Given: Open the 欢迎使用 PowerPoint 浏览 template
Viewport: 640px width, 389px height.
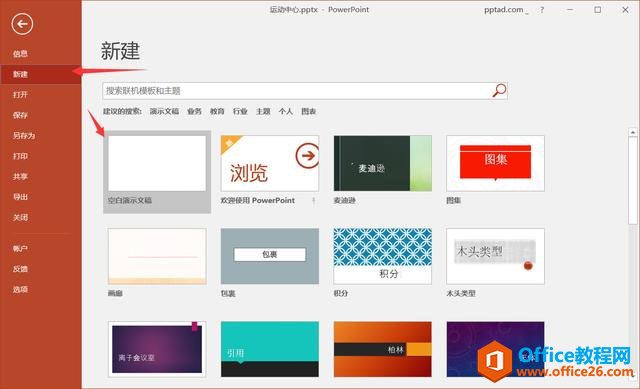Looking at the screenshot, I should click(x=270, y=163).
